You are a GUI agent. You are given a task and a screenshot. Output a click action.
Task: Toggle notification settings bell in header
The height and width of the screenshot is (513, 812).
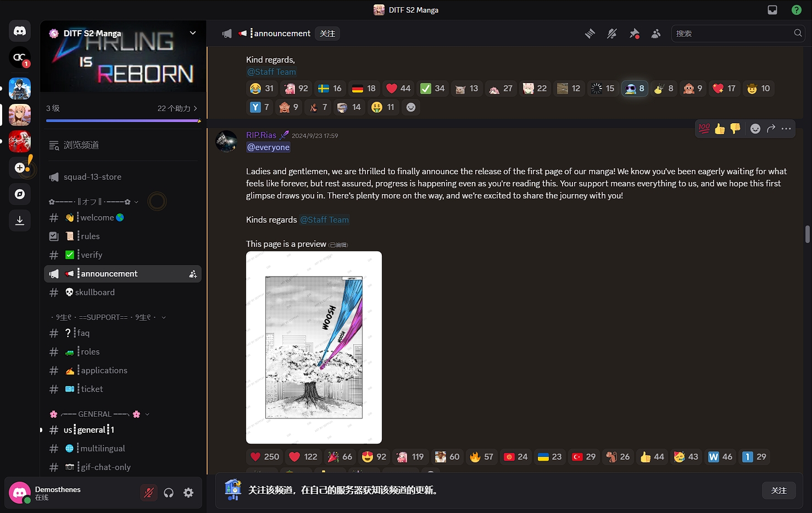coord(612,34)
